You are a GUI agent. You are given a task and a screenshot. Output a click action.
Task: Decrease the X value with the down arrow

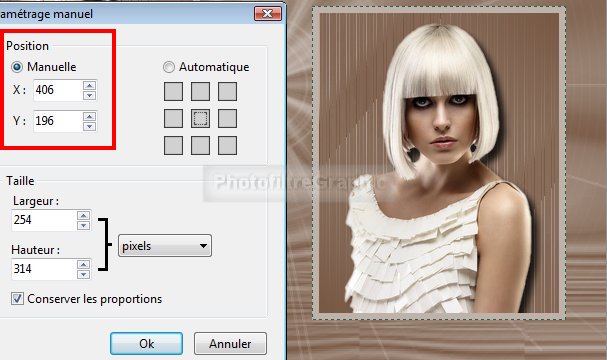click(89, 95)
